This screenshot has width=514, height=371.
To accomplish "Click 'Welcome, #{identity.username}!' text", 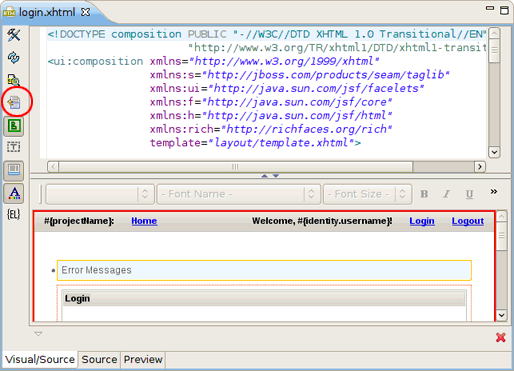I will click(x=322, y=221).
